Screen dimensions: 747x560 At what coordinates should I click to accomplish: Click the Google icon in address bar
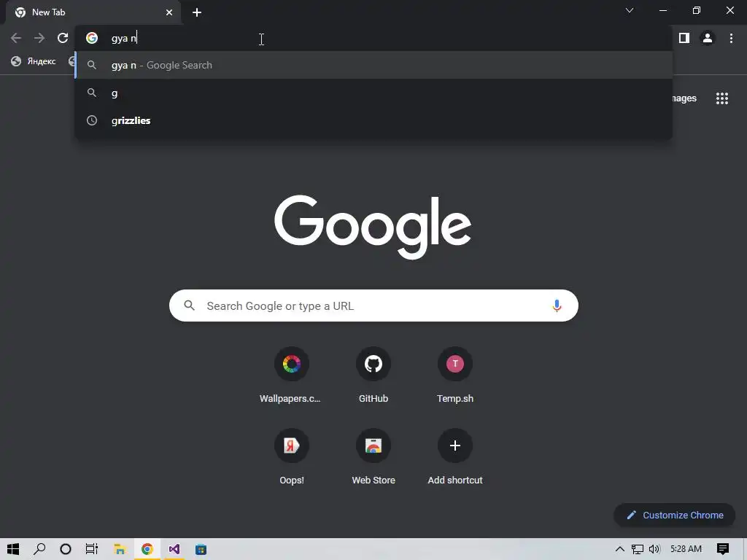click(x=92, y=38)
